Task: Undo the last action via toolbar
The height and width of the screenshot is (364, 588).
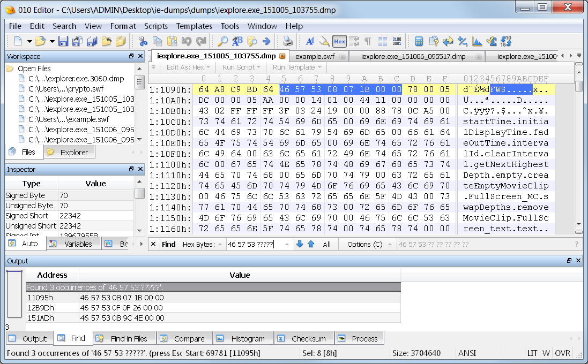Action: click(187, 41)
